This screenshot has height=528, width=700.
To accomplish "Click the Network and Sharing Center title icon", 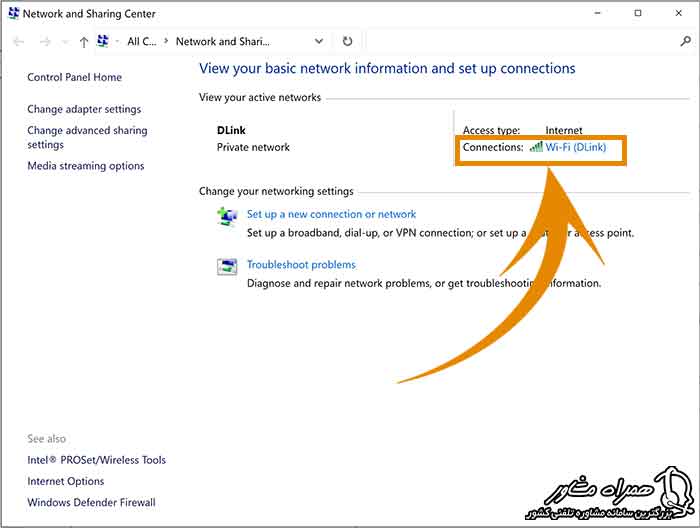I will (14, 13).
